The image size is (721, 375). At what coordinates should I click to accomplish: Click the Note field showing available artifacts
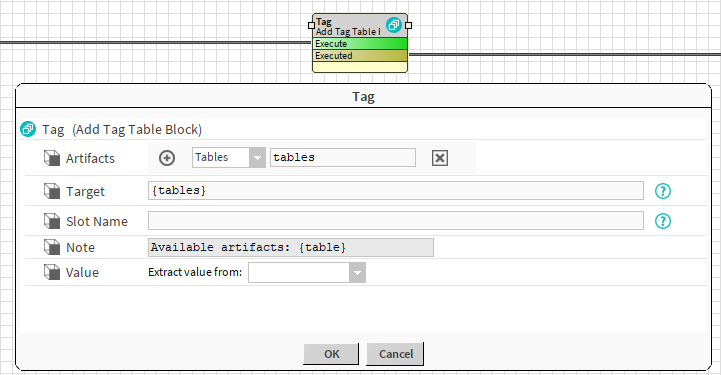tap(291, 247)
